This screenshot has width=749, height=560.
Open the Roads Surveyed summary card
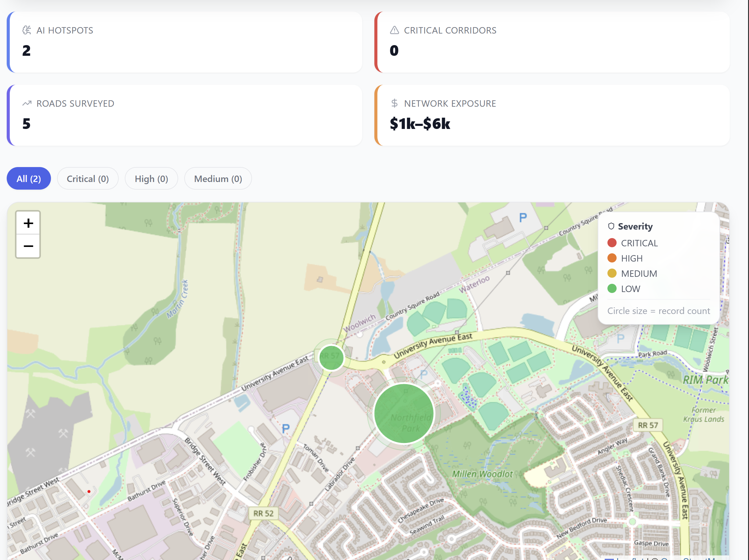[x=185, y=115]
